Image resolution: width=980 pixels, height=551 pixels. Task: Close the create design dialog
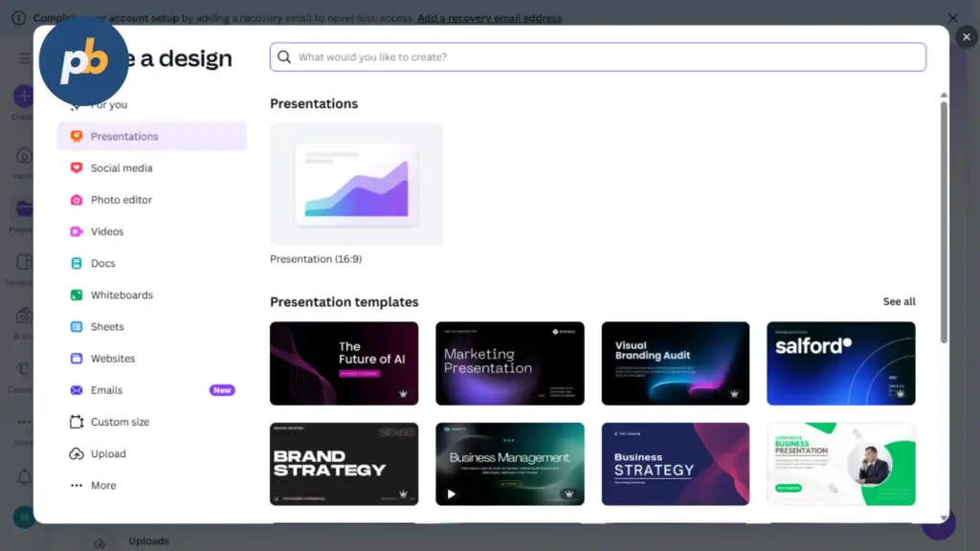click(967, 37)
